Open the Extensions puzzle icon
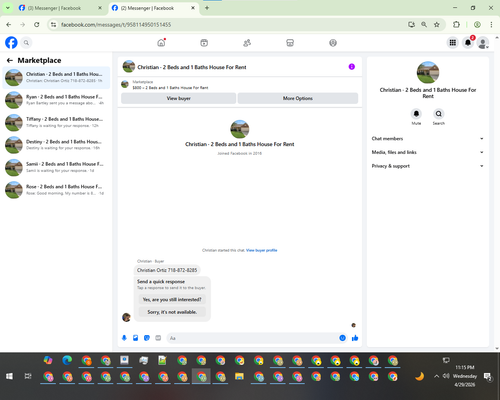 coord(456,25)
